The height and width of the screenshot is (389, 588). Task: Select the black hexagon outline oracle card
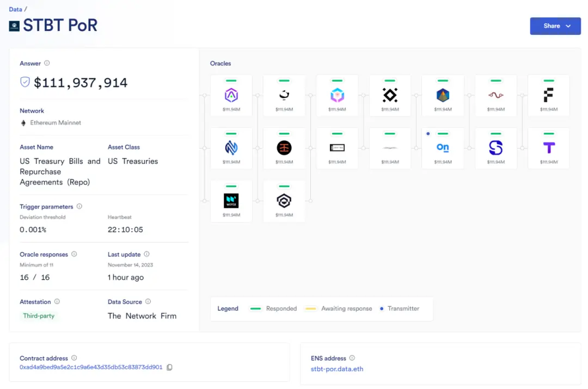point(284,201)
